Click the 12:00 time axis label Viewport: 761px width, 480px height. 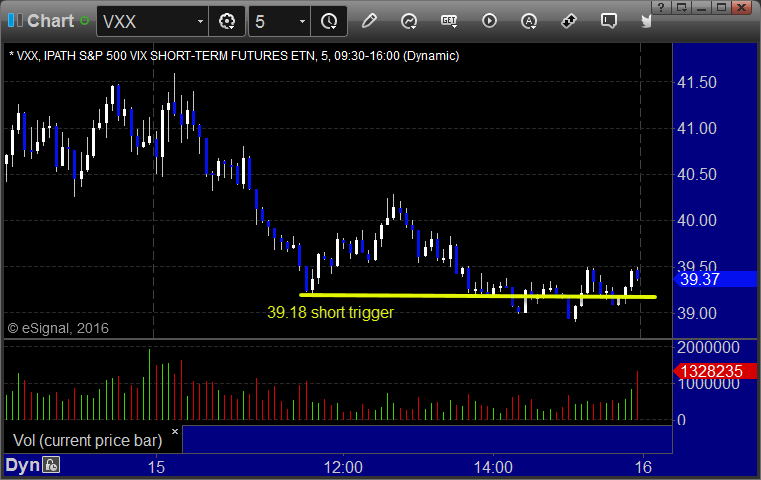click(343, 467)
